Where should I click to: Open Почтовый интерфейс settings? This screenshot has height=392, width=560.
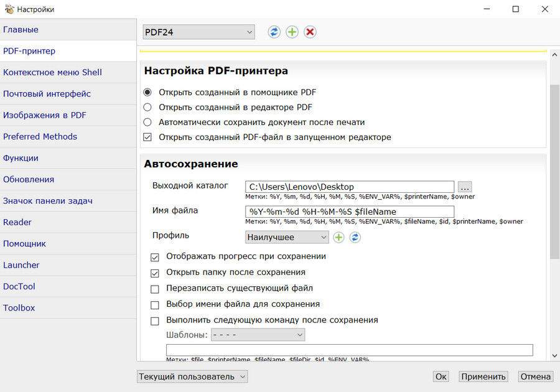tap(68, 94)
